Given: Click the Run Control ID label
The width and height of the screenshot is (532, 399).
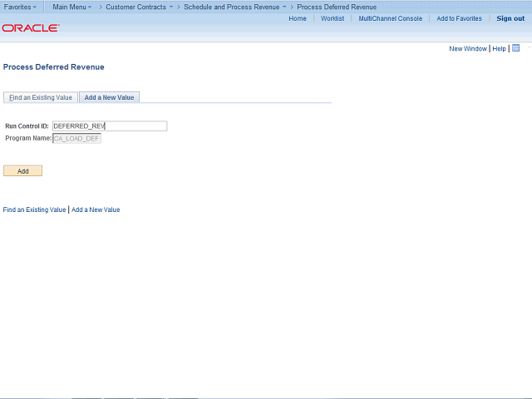Looking at the screenshot, I should (27, 126).
